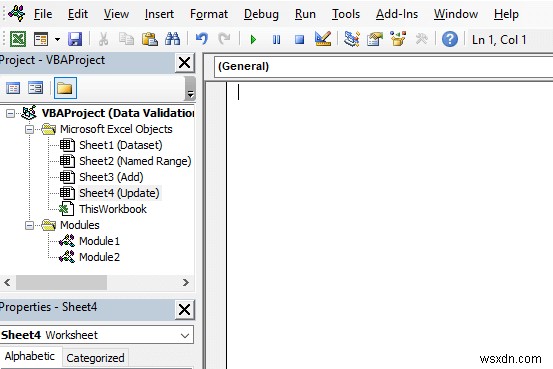The image size is (553, 369).
Task: Run macro with green play icon
Action: [253, 39]
